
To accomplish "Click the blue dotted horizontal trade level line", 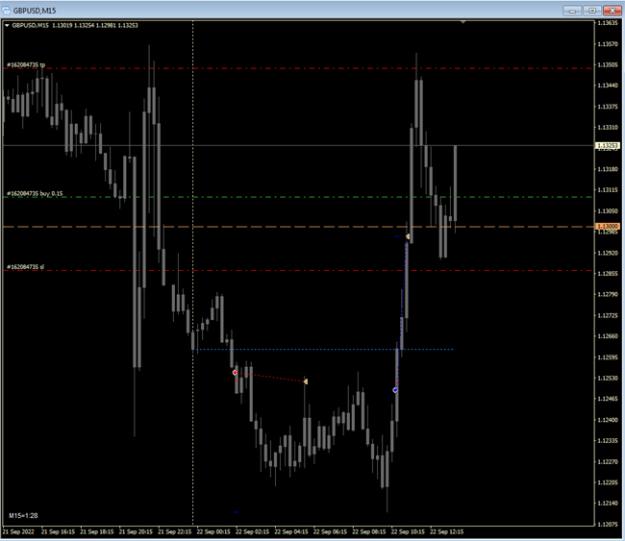I will point(325,349).
